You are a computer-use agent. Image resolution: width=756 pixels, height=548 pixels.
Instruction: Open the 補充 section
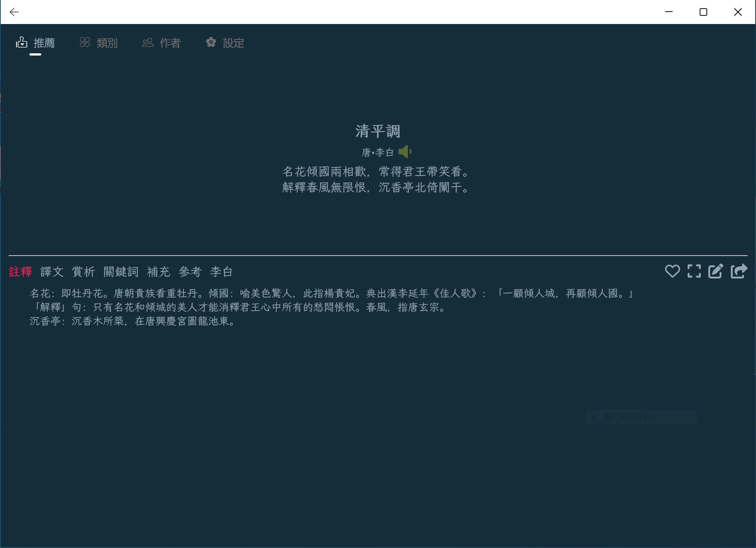[x=158, y=272]
